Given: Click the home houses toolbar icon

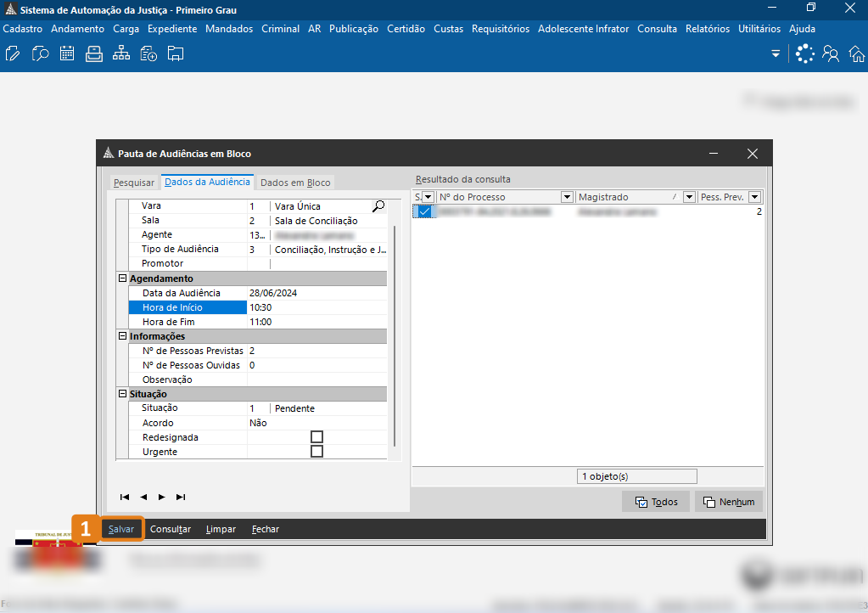Looking at the screenshot, I should [x=858, y=53].
